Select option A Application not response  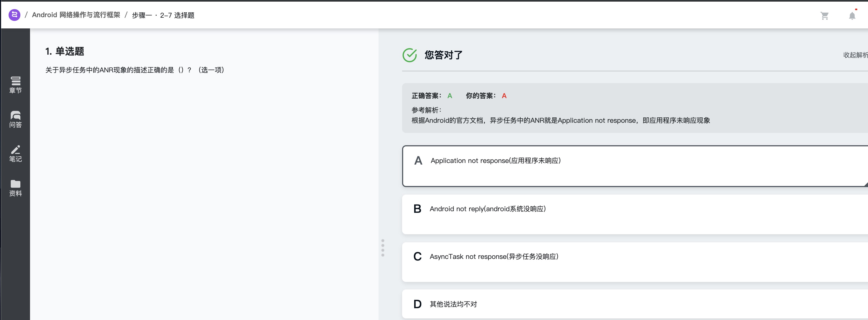point(635,166)
